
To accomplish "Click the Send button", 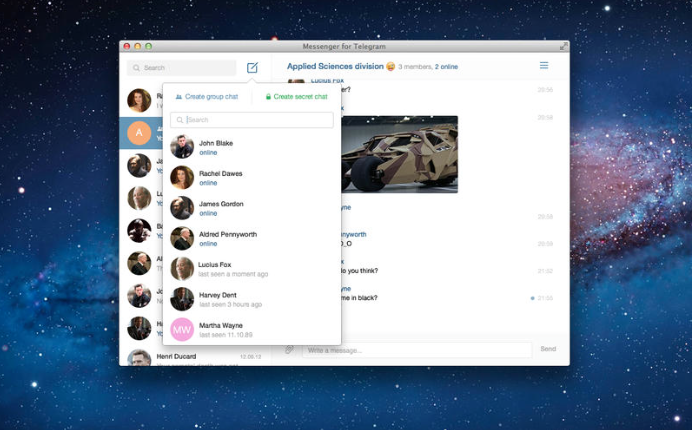I will click(x=548, y=349).
